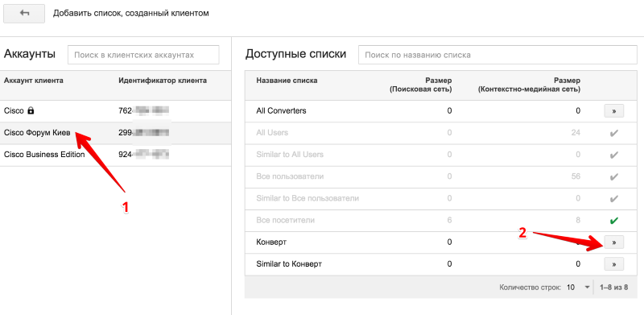Select the Все посетители list name
This screenshot has width=644, height=315.
(x=286, y=220)
